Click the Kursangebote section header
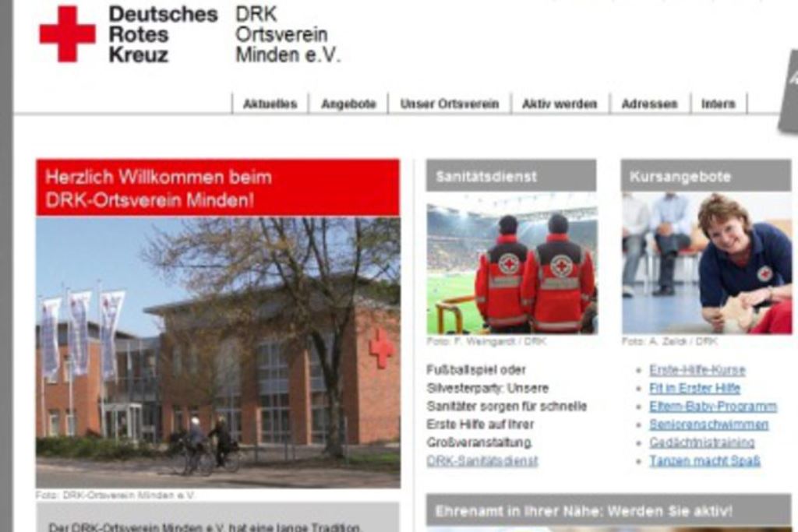Viewport: 798px width, 532px height. 706,176
